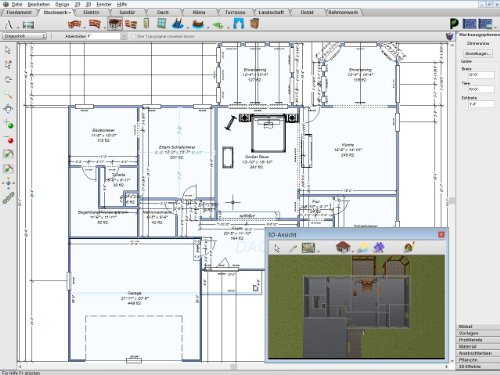Click the text annotation A tool

[9, 24]
